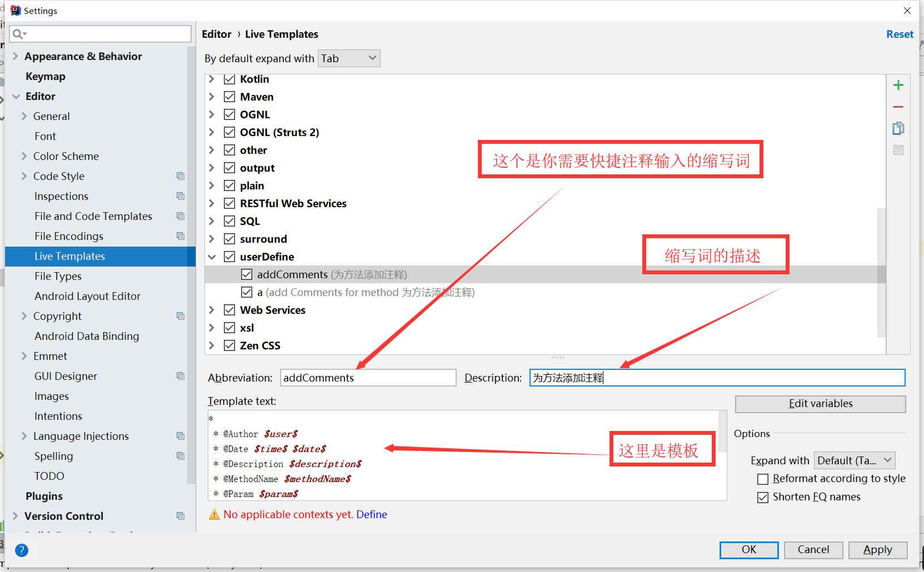Image resolution: width=924 pixels, height=572 pixels.
Task: Click the Reset link
Action: [x=900, y=34]
